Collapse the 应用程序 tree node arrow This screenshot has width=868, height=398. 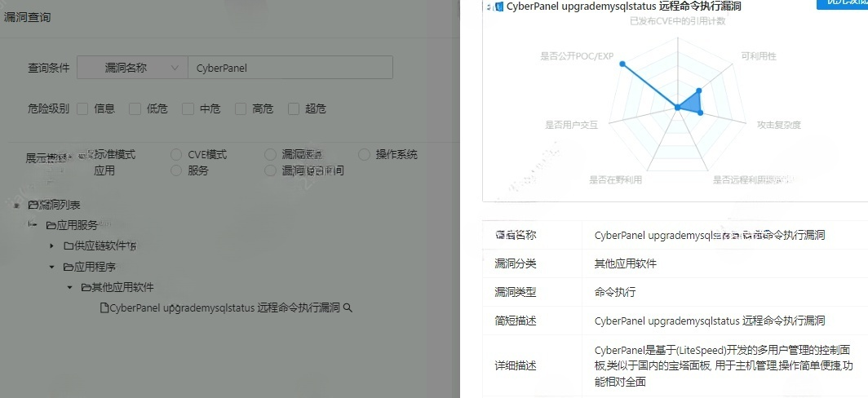(x=51, y=267)
